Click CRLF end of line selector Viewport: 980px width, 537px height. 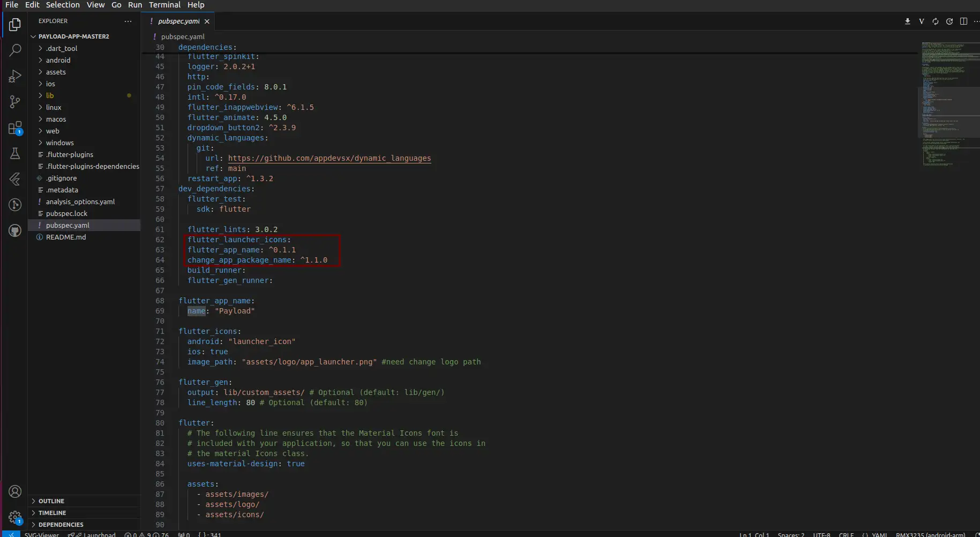point(846,534)
